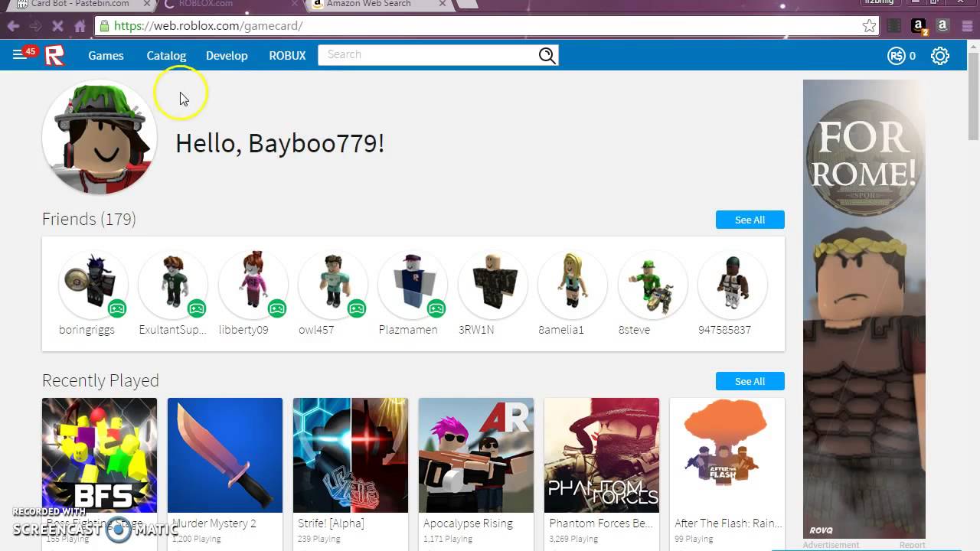Stop page loading with X button

[57, 26]
